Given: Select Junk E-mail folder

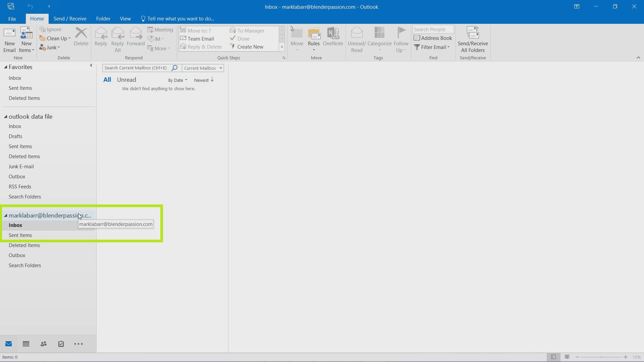Looking at the screenshot, I should point(21,167).
